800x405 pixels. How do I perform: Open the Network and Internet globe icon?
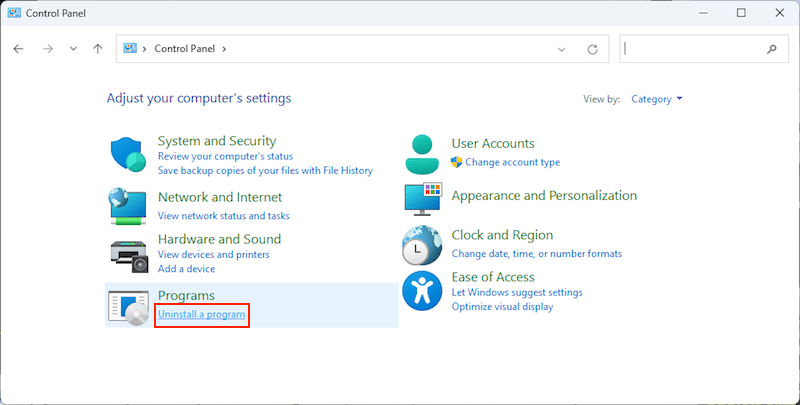click(x=129, y=205)
